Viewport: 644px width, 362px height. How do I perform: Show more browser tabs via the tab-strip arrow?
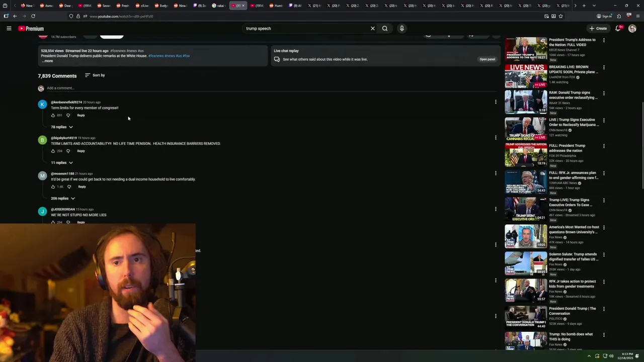click(575, 6)
